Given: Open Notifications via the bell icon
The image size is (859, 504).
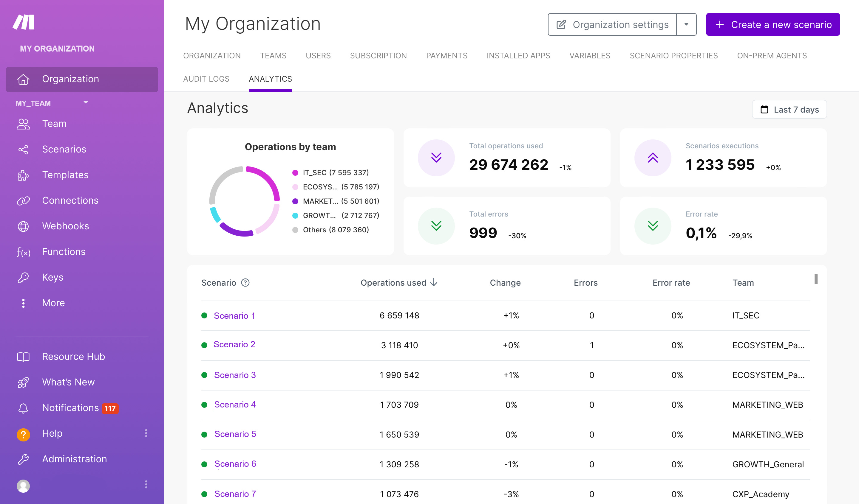Looking at the screenshot, I should pyautogui.click(x=23, y=407).
